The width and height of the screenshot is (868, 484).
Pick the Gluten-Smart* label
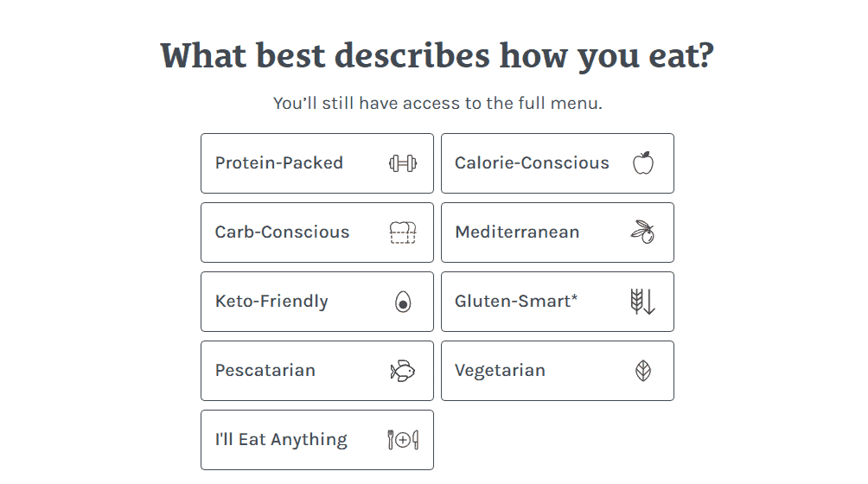click(516, 302)
